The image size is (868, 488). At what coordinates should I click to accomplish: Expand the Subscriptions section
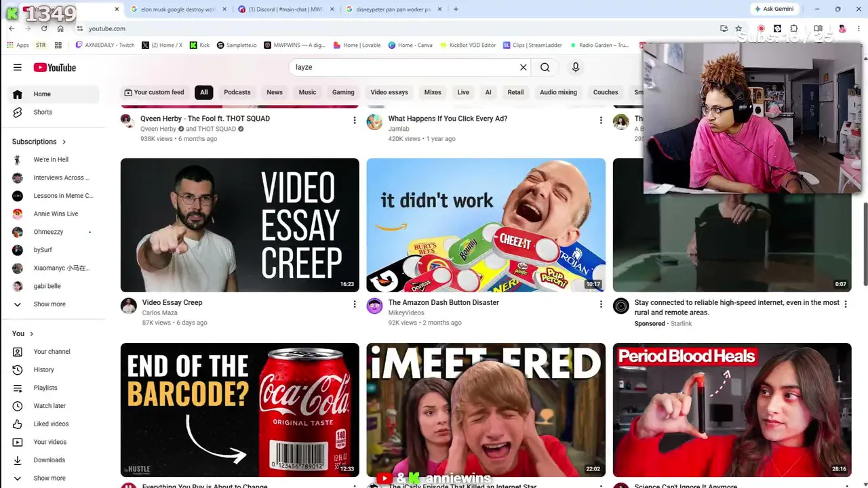click(39, 142)
